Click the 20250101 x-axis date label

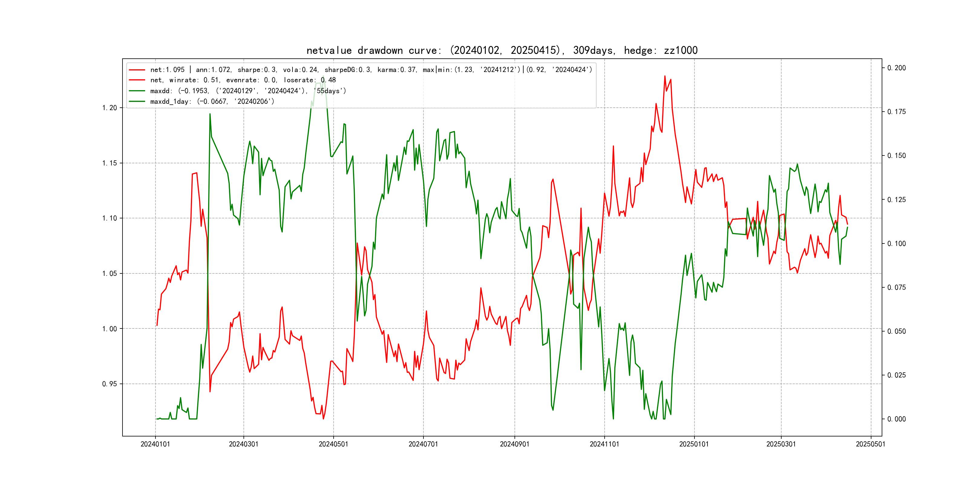pos(694,444)
